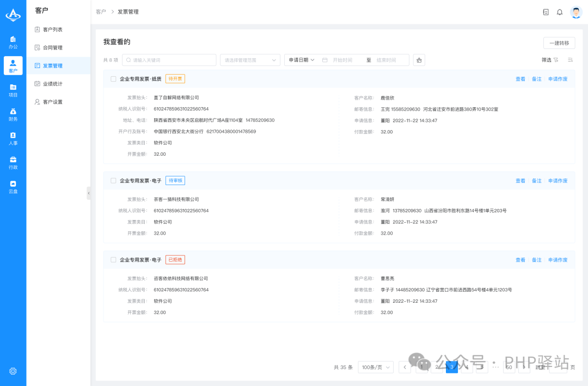Open the notification bell
The height and width of the screenshot is (386, 588).
[560, 12]
